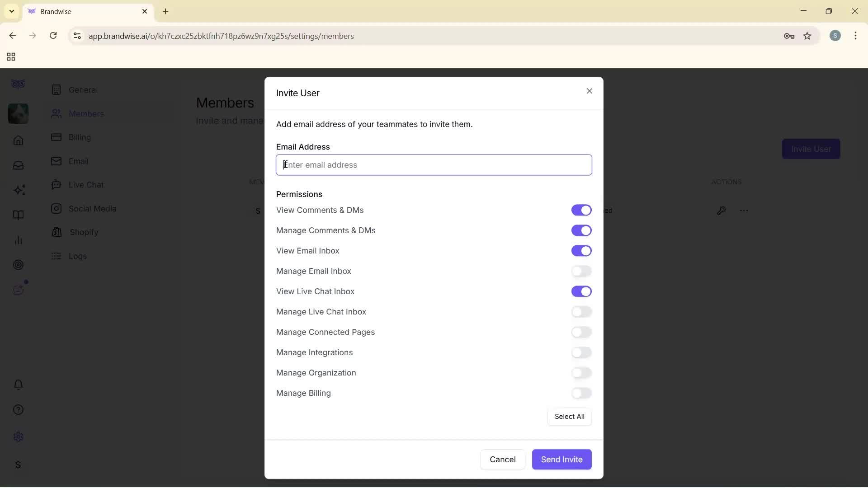Screen dimensions: 868x488
Task: Open Chrome's three-dot menu
Action: tap(855, 36)
